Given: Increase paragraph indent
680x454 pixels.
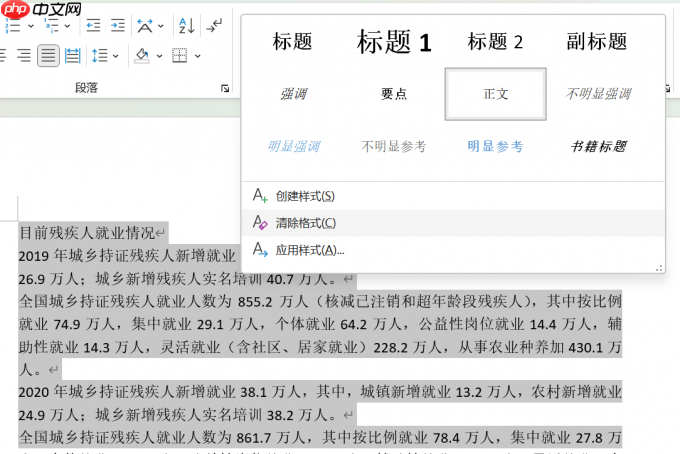Looking at the screenshot, I should pyautogui.click(x=118, y=26).
